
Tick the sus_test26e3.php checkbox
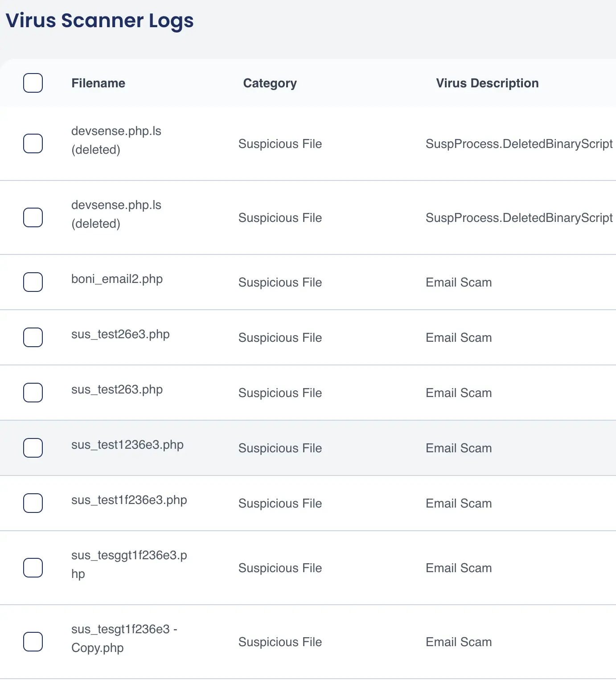33,337
